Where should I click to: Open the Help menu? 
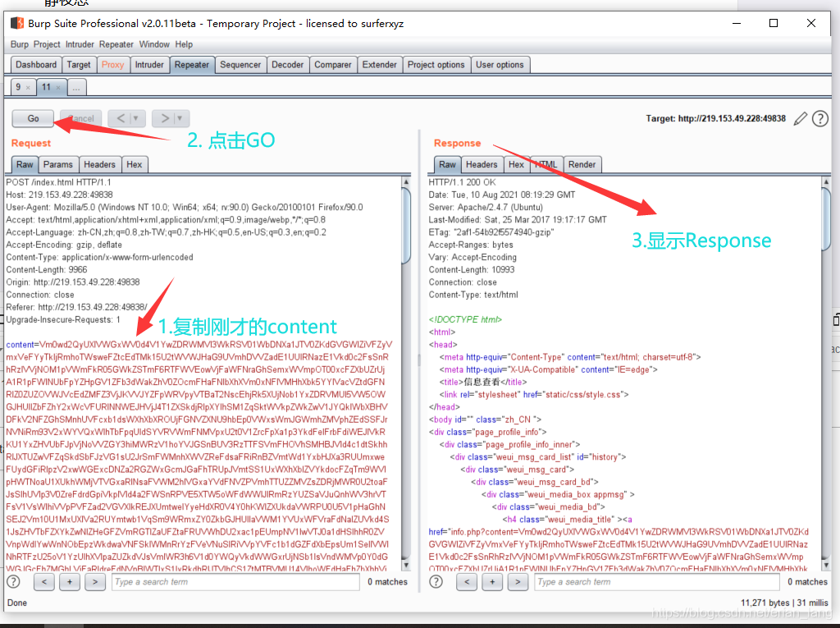tap(184, 44)
